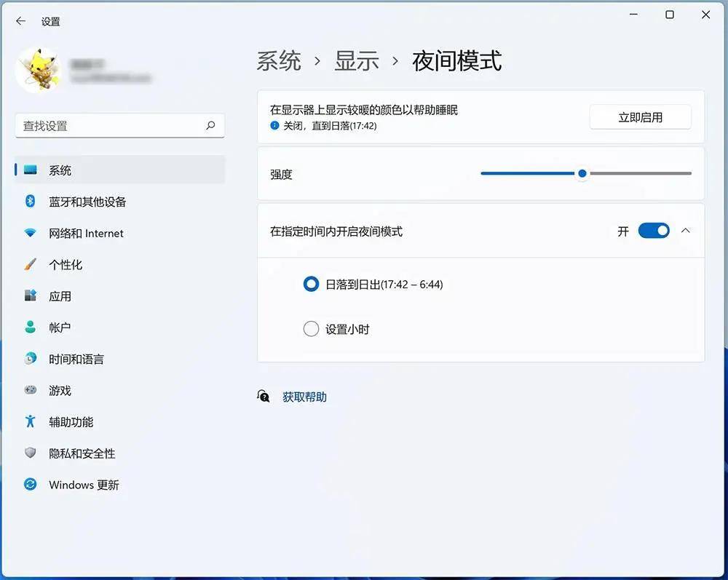
Task: Click the back arrow at top left
Action: click(x=20, y=22)
